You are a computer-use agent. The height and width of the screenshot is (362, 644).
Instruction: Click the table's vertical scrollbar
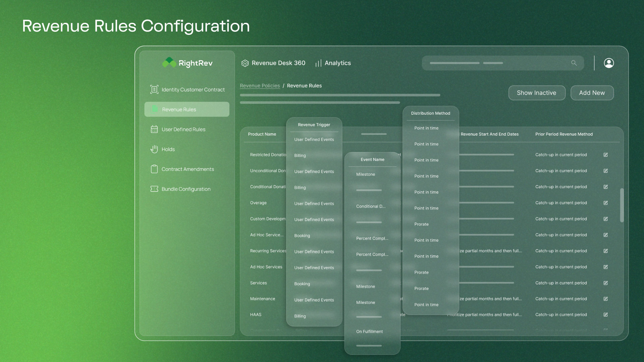point(622,205)
